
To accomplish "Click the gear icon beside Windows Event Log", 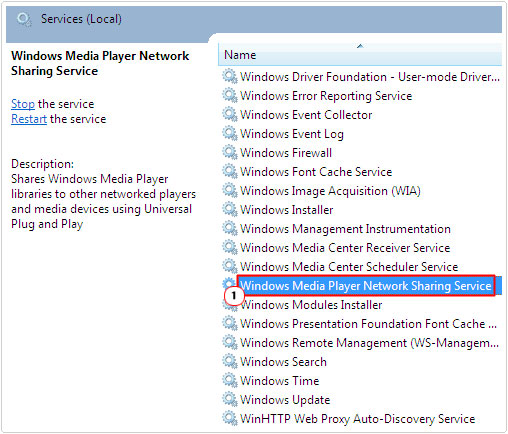I will [x=230, y=133].
